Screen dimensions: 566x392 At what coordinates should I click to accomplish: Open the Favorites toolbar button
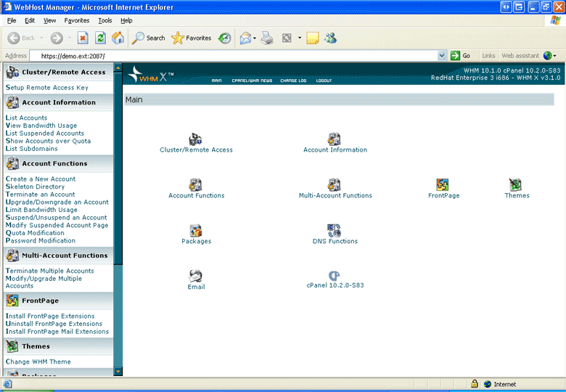point(192,38)
